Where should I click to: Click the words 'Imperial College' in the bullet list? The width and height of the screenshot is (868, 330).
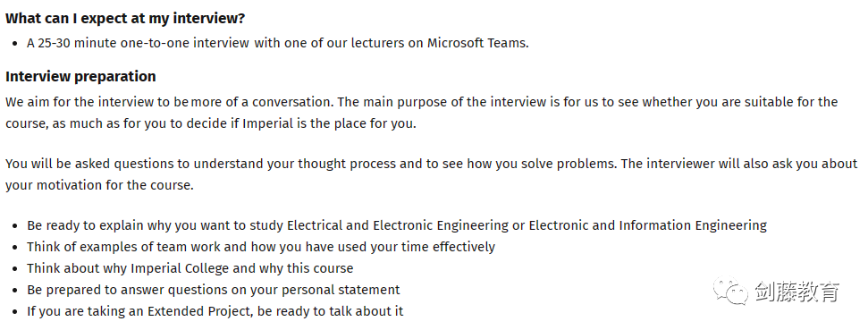pyautogui.click(x=180, y=268)
